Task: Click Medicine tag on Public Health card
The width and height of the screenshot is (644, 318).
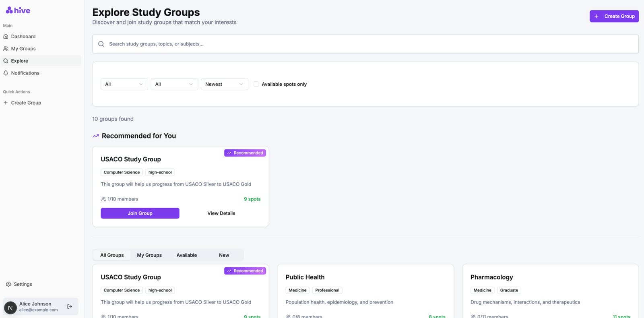Action: 297,290
